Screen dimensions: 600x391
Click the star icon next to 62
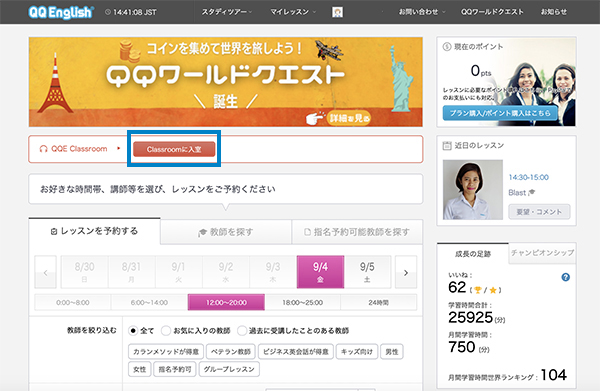tap(492, 290)
